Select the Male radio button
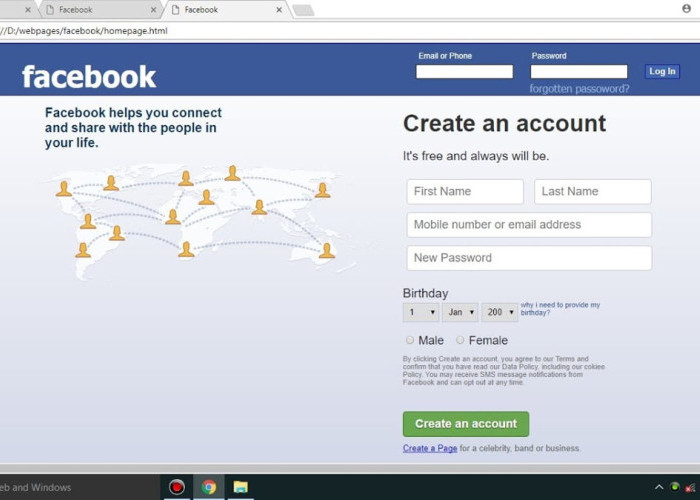The image size is (700, 500). click(x=410, y=340)
